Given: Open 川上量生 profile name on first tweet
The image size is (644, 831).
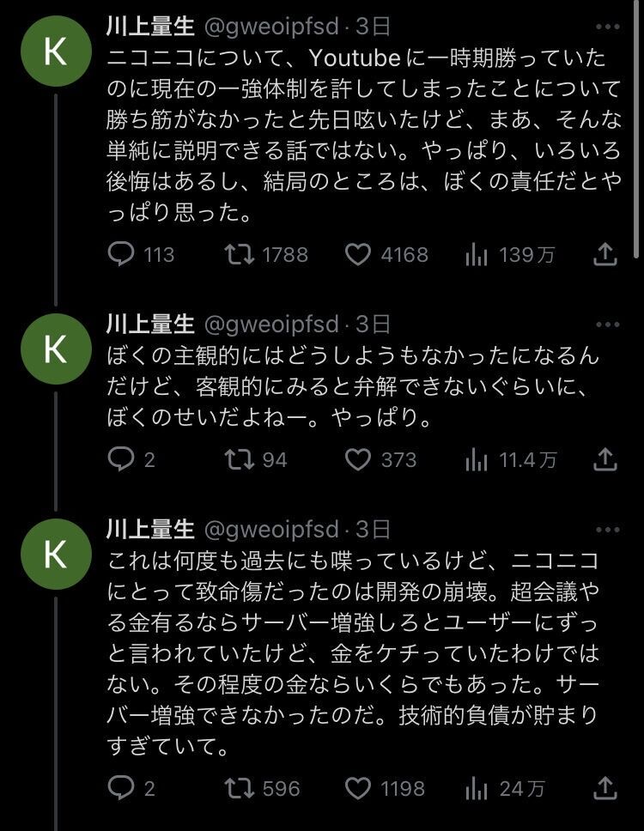Looking at the screenshot, I should coord(150,28).
